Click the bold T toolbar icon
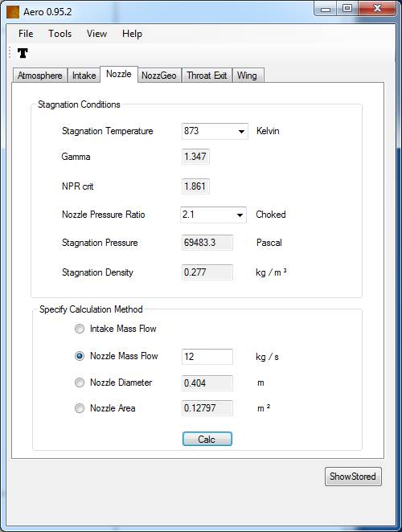Image resolution: width=402 pixels, height=532 pixels. [x=23, y=53]
